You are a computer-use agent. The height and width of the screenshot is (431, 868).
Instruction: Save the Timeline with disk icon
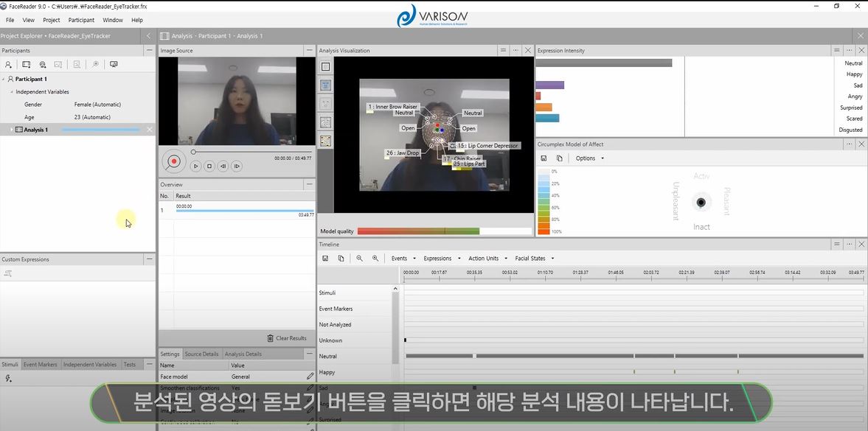click(x=325, y=259)
